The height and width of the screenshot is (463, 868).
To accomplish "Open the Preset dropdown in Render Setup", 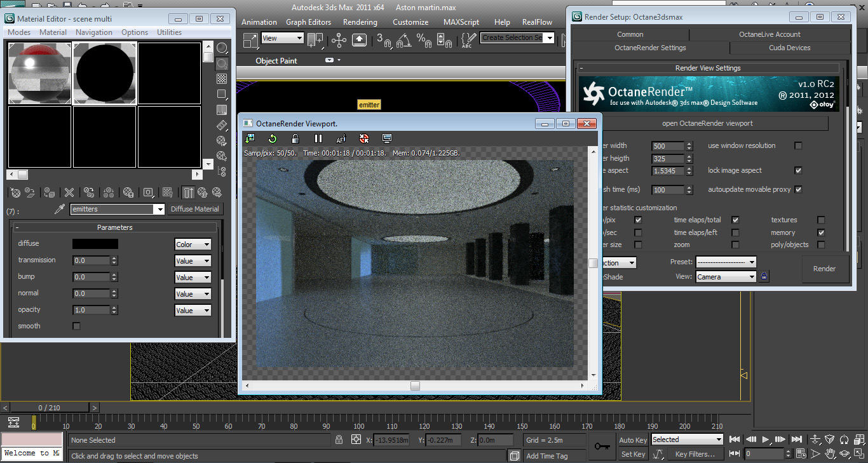I will (726, 262).
